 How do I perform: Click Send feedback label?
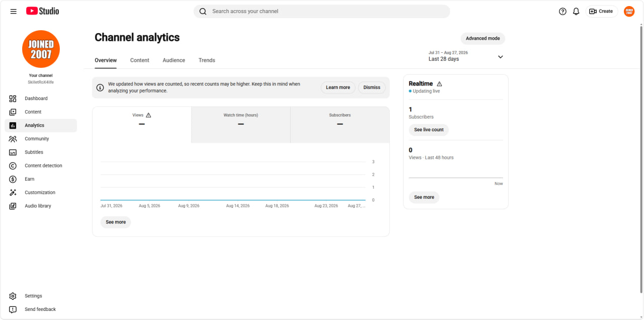tap(40, 309)
